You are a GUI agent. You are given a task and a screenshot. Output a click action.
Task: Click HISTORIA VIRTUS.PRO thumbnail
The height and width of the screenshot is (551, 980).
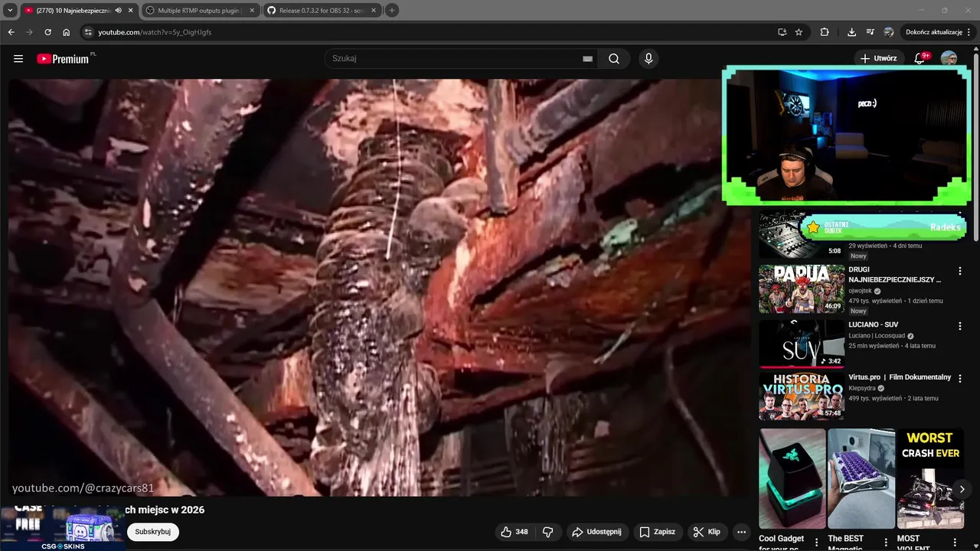point(802,396)
